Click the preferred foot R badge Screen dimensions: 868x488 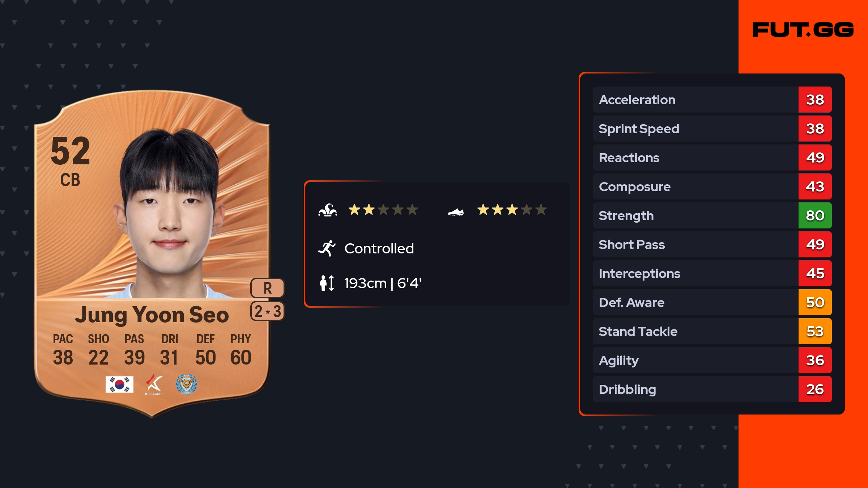tap(267, 288)
